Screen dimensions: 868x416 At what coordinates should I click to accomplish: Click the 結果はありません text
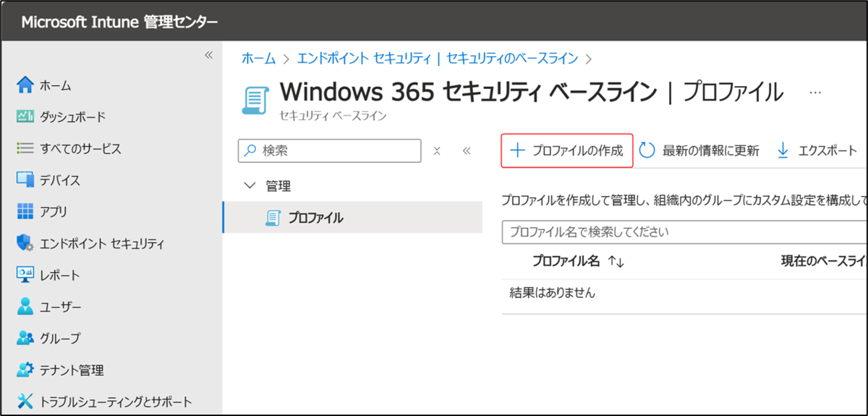tap(553, 293)
